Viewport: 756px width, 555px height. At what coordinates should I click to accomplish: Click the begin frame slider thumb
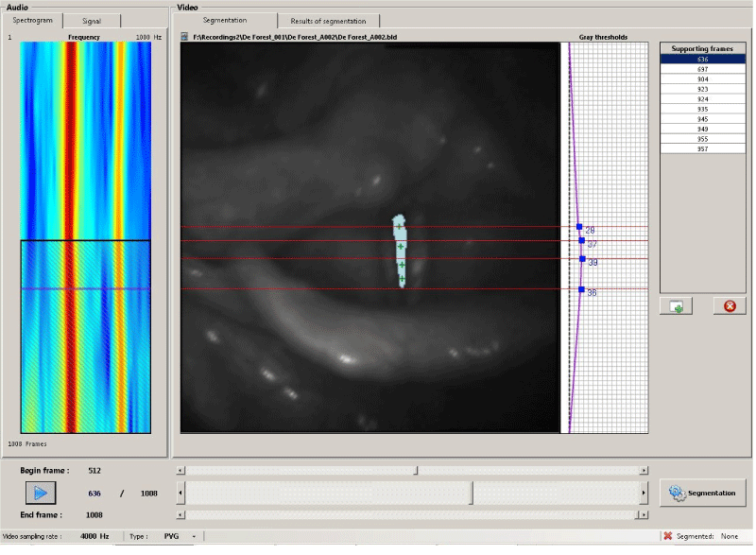[416, 470]
